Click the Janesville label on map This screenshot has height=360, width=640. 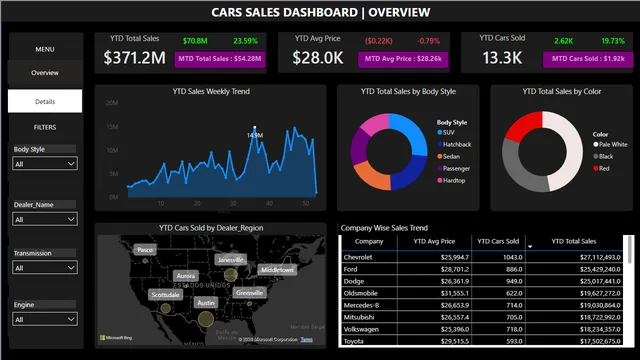231,260
